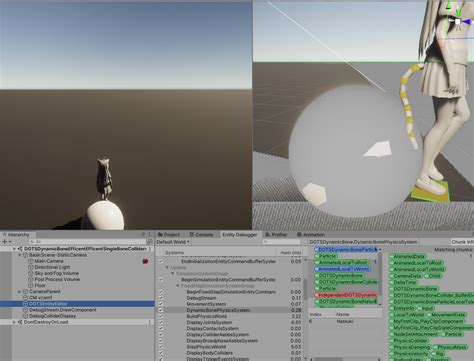Open the Profiler tab
474x361 pixels.
pyautogui.click(x=276, y=235)
